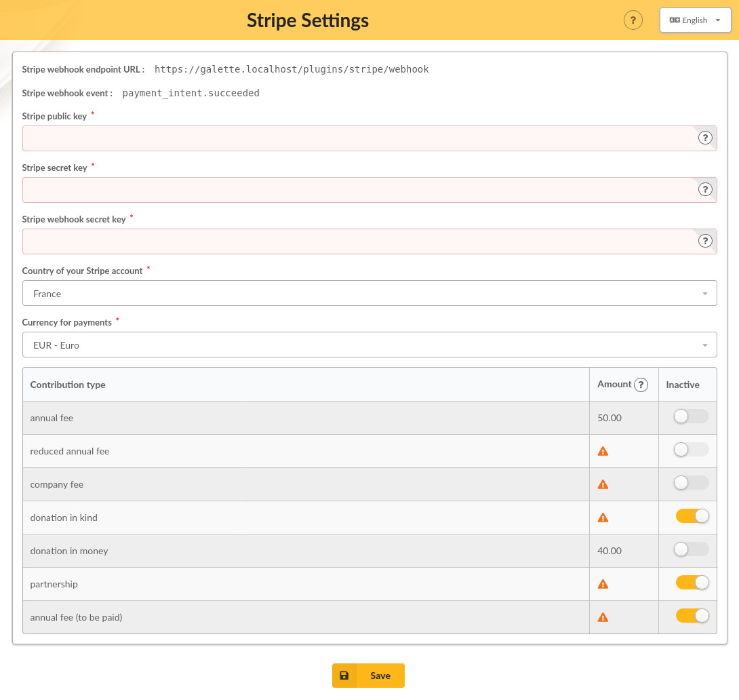Click warning icon in company fee row
Screen dimensions: 739x700
click(603, 484)
